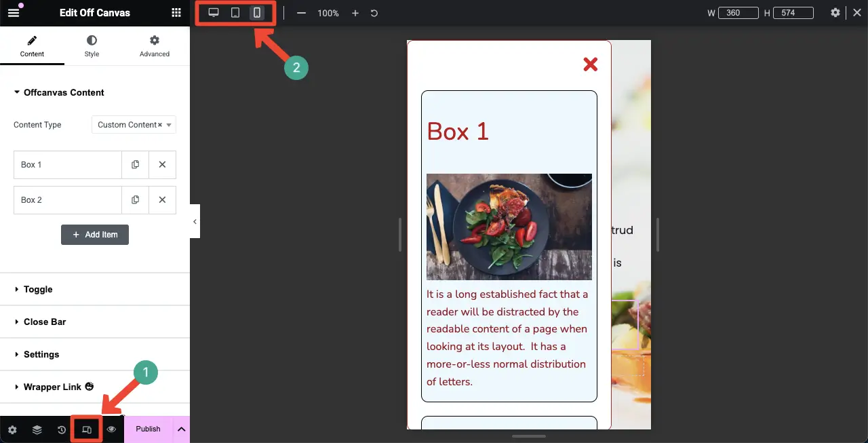Click the Box 1 paragraph text
Screen dimensions: 868x443
(x=508, y=338)
